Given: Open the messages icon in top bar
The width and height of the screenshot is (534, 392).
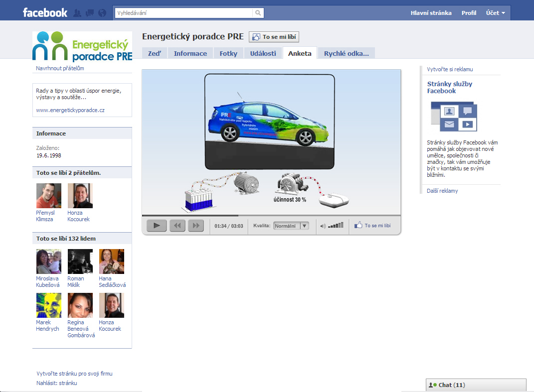Looking at the screenshot, I should (x=90, y=13).
